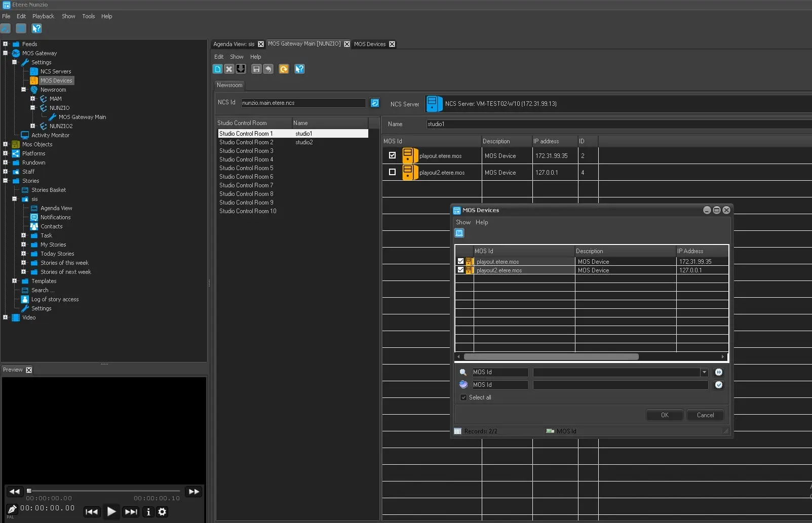Click the Undo arrow toolbar icon
This screenshot has height=523, width=812.
[x=268, y=69]
